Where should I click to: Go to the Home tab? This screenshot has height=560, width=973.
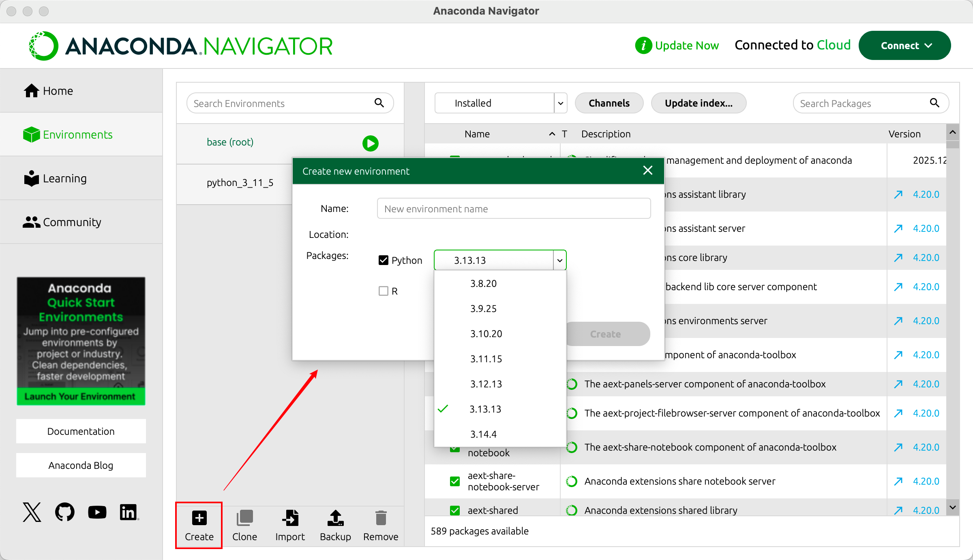coord(81,91)
